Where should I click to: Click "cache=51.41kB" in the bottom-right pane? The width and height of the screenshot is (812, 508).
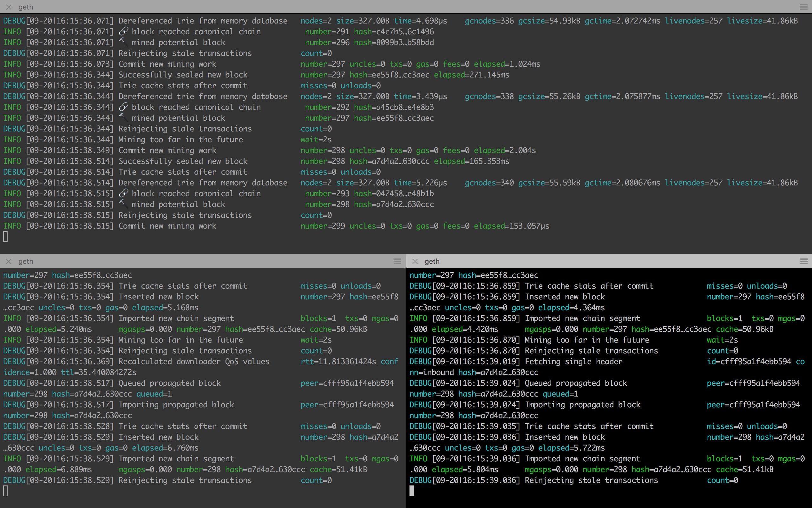[x=744, y=469]
